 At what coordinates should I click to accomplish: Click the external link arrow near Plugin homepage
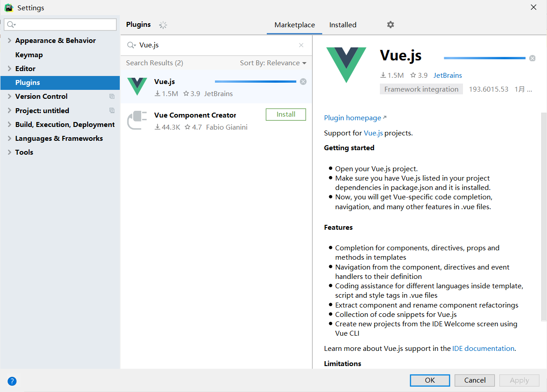tap(385, 118)
